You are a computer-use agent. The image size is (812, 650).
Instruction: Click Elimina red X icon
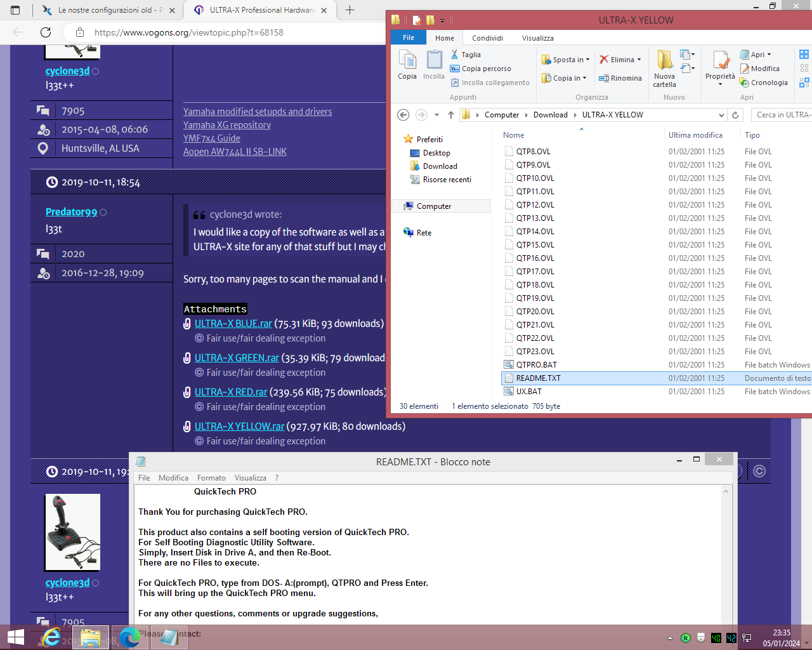pos(604,60)
